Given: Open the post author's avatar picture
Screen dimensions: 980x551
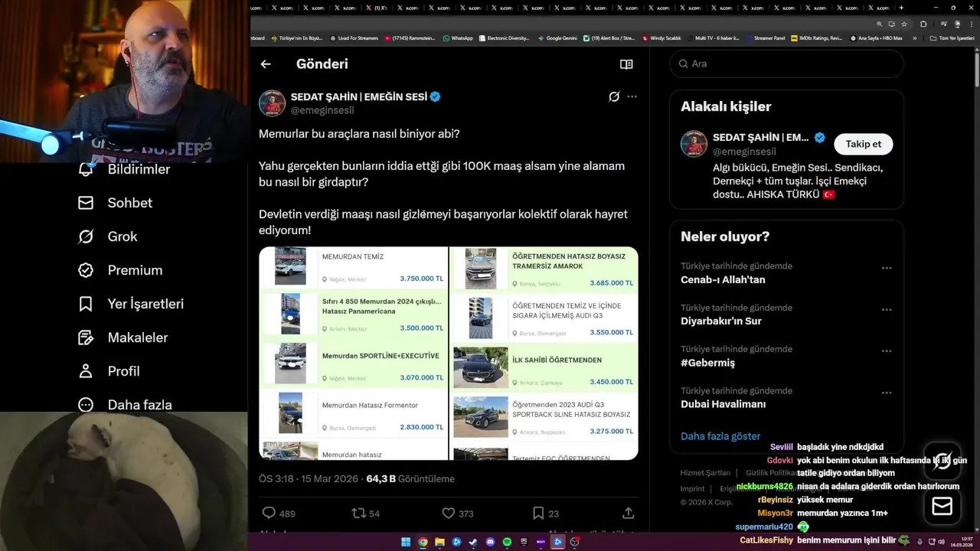Looking at the screenshot, I should (272, 103).
